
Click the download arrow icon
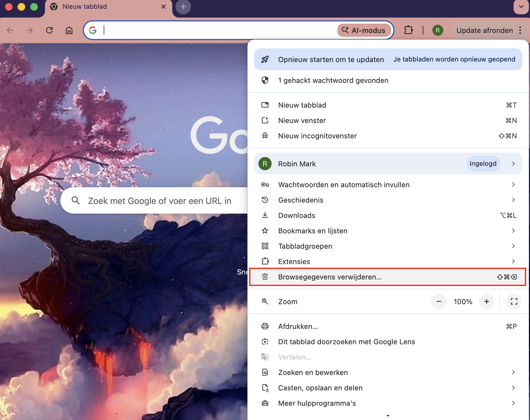(x=265, y=215)
